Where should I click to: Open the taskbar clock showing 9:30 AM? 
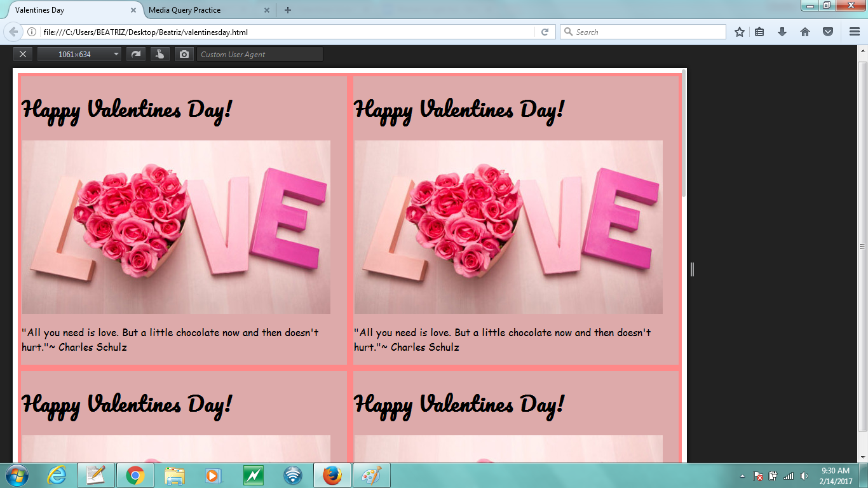click(x=836, y=476)
